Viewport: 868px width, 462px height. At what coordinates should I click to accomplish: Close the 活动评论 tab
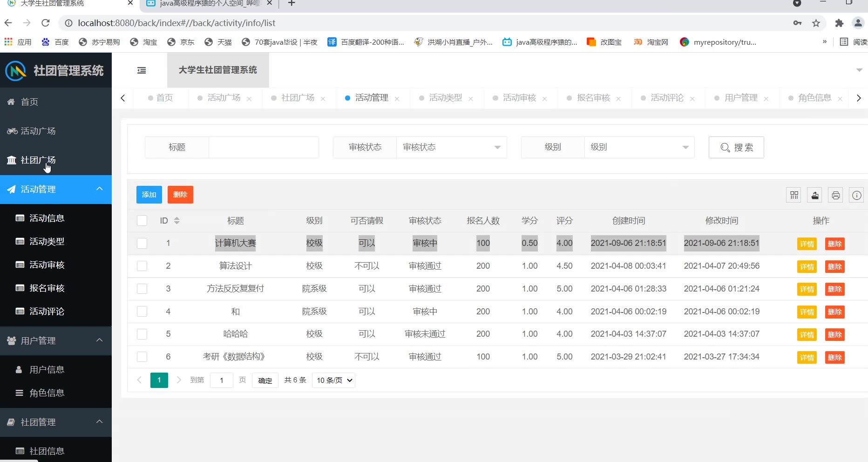692,99
